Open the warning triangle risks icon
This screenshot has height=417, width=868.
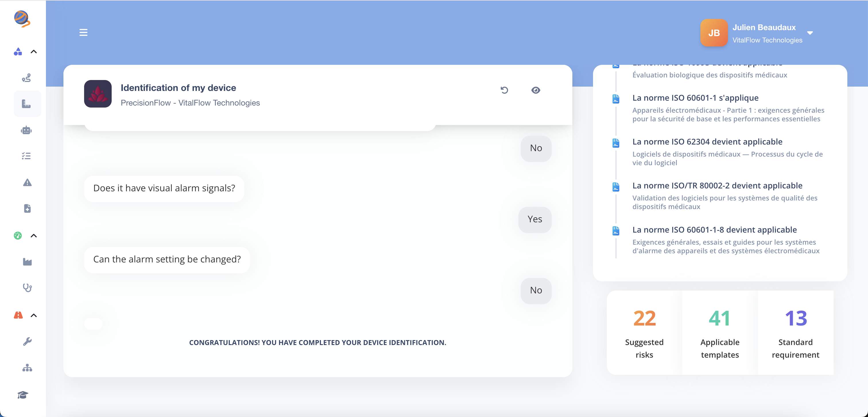(27, 182)
